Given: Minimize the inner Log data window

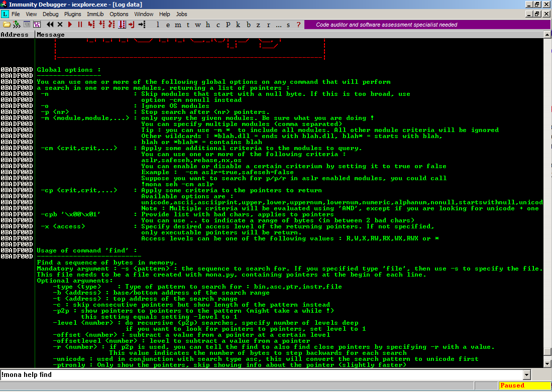Looking at the screenshot, I should click(x=529, y=14).
